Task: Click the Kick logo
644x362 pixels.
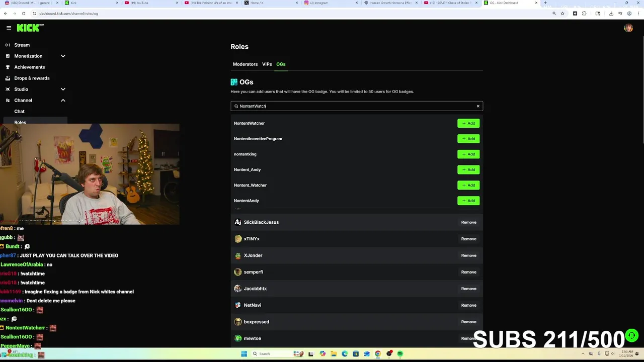Action: 30,28
